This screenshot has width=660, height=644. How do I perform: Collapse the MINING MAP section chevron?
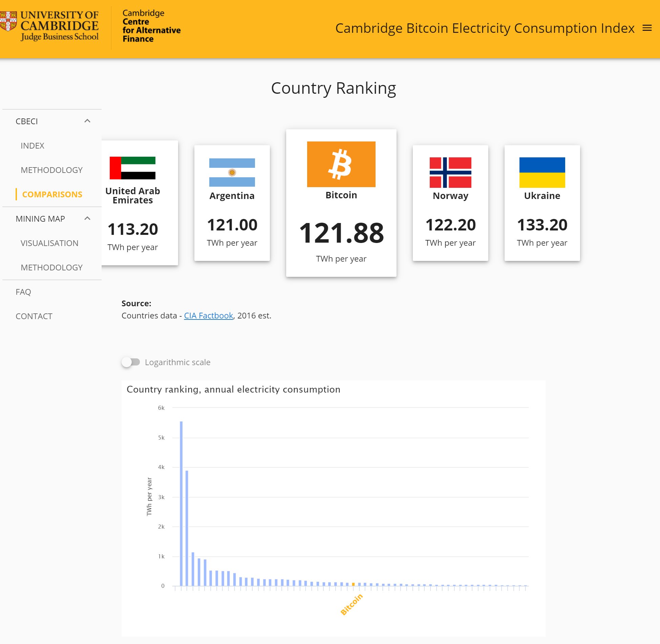(87, 219)
